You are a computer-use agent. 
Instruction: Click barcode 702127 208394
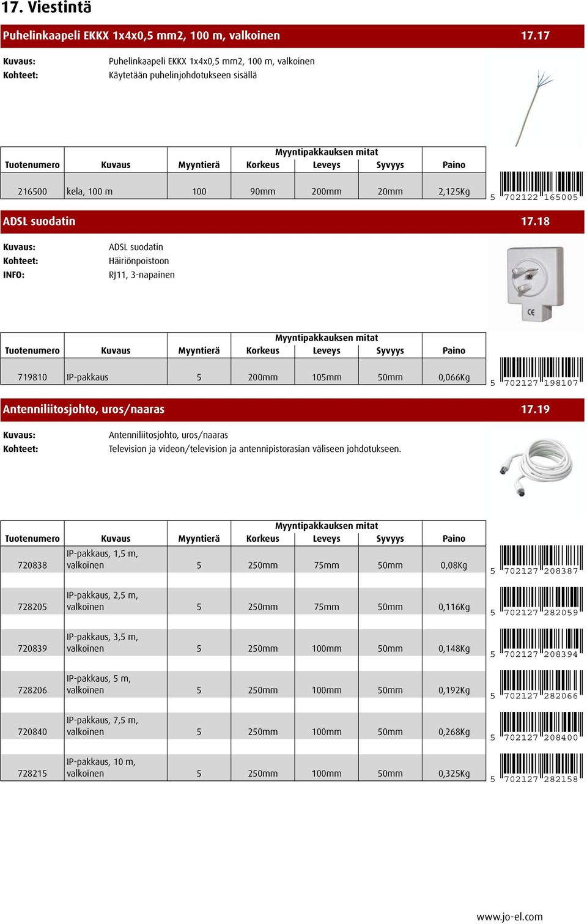coord(536,643)
